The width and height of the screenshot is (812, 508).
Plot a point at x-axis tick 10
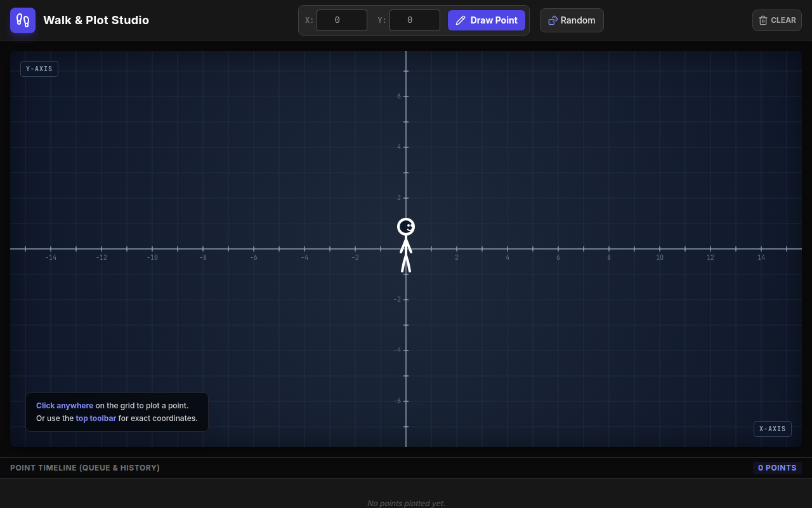tap(660, 249)
